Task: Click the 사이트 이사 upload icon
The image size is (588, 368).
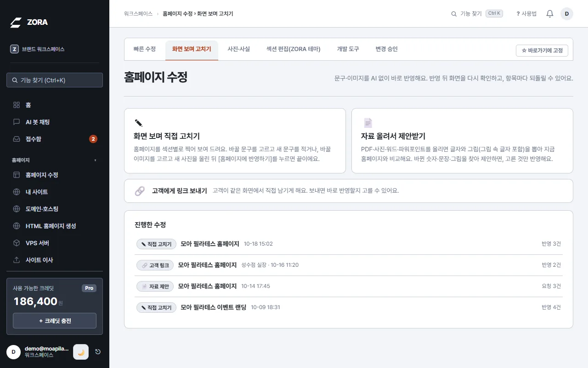Action: coord(17,260)
